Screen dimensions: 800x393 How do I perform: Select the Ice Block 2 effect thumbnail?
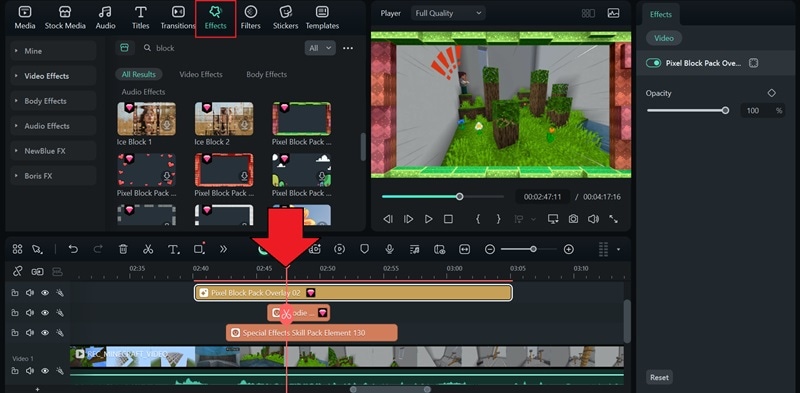pos(224,119)
